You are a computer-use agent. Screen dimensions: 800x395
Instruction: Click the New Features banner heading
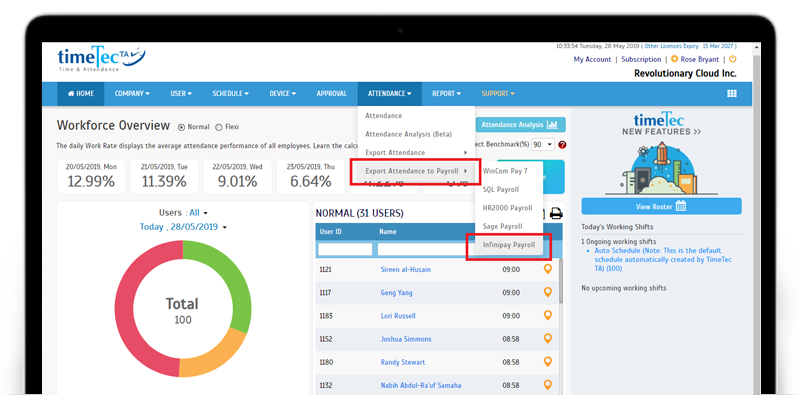(x=661, y=125)
